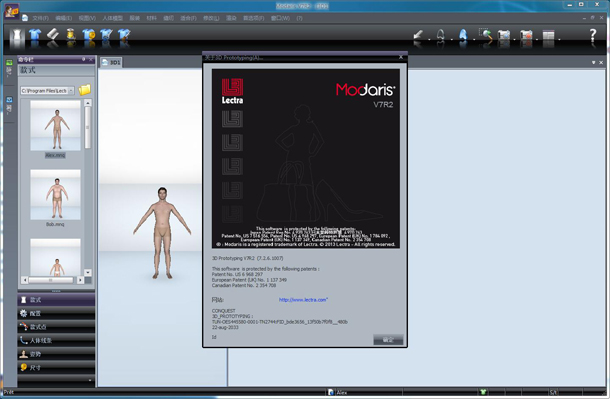Screen dimensions: 610x399
Task: Click the plain blue T-shirt garment icon
Action: (x=35, y=35)
